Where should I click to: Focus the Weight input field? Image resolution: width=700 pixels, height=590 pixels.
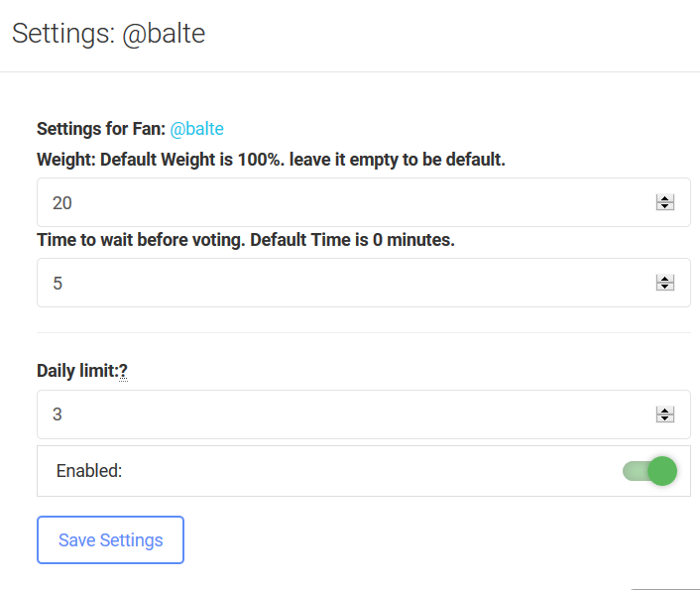337,202
